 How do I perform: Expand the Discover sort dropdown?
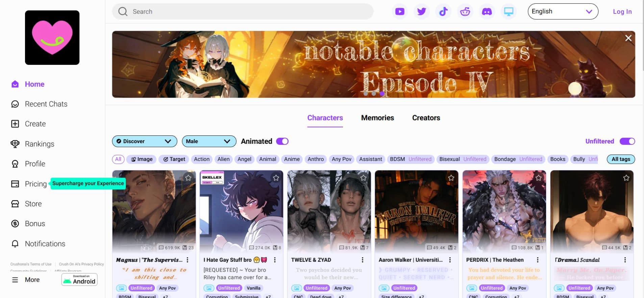coord(145,141)
